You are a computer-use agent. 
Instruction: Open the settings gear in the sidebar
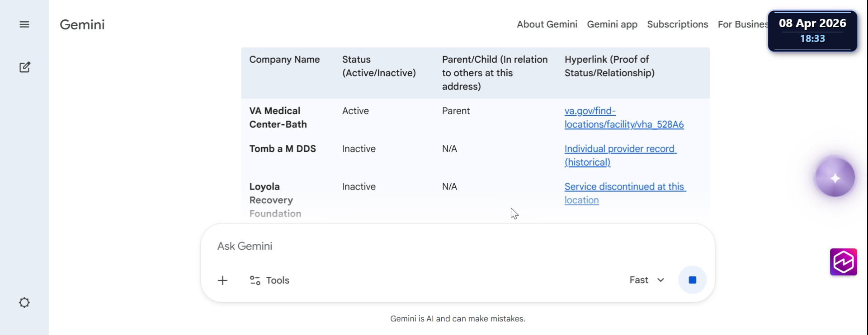coord(24,302)
